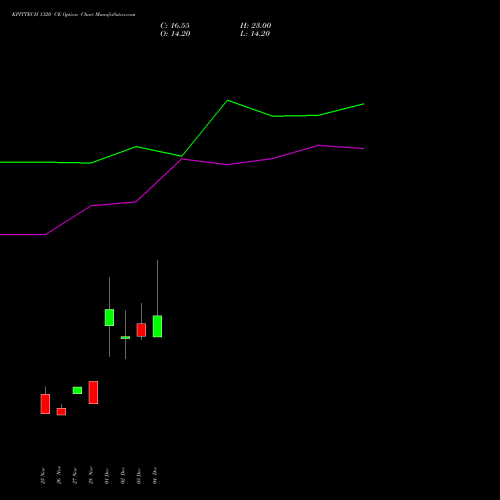Click the 04 Dec date label
The height and width of the screenshot is (500, 500).
pos(155,475)
